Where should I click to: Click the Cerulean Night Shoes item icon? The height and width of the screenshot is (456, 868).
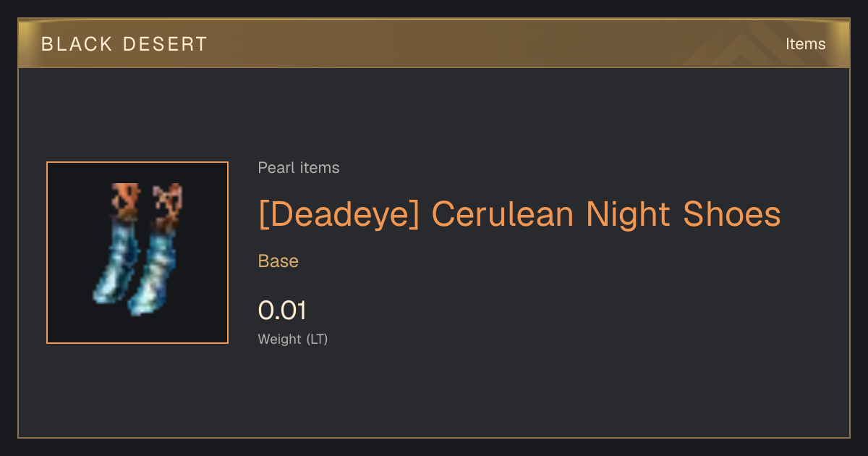pyautogui.click(x=137, y=253)
